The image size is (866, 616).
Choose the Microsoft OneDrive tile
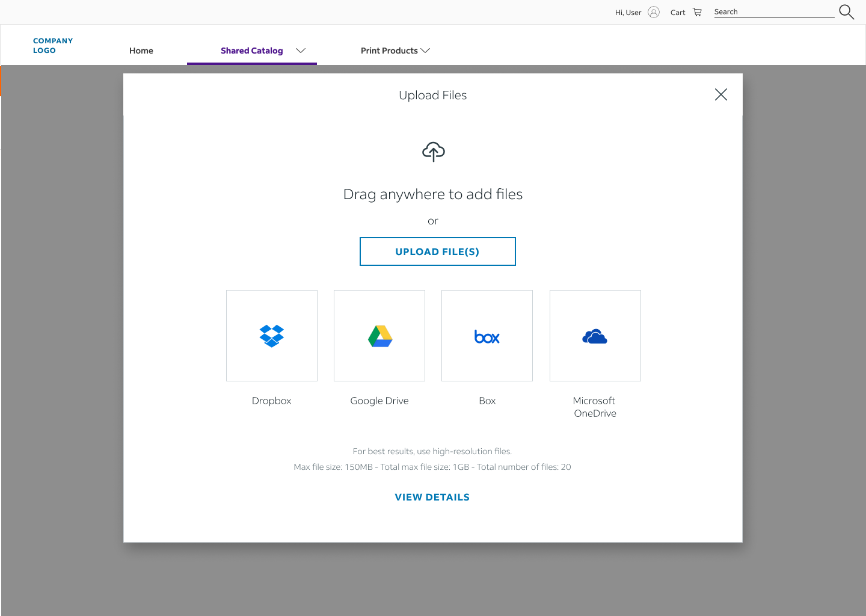click(x=595, y=336)
